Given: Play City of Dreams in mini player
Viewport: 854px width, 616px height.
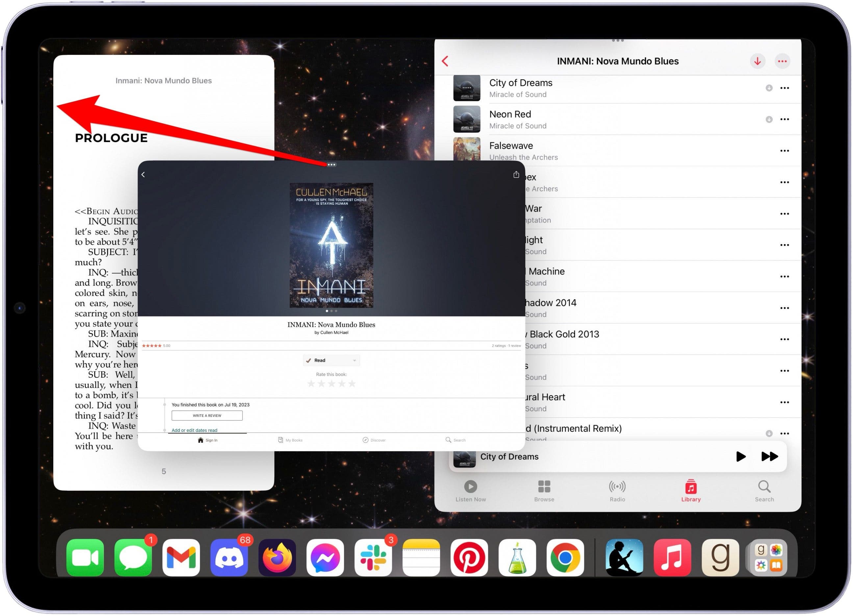Looking at the screenshot, I should pyautogui.click(x=740, y=457).
